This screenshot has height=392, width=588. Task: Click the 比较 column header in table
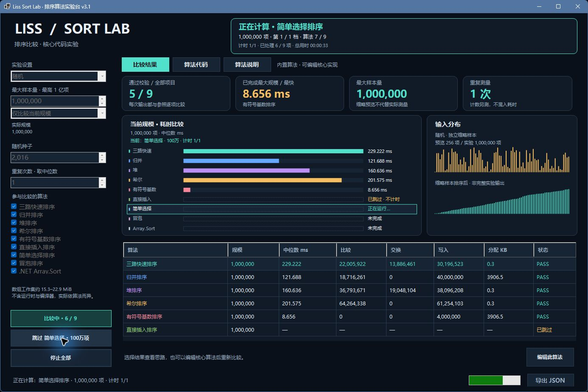click(361, 250)
